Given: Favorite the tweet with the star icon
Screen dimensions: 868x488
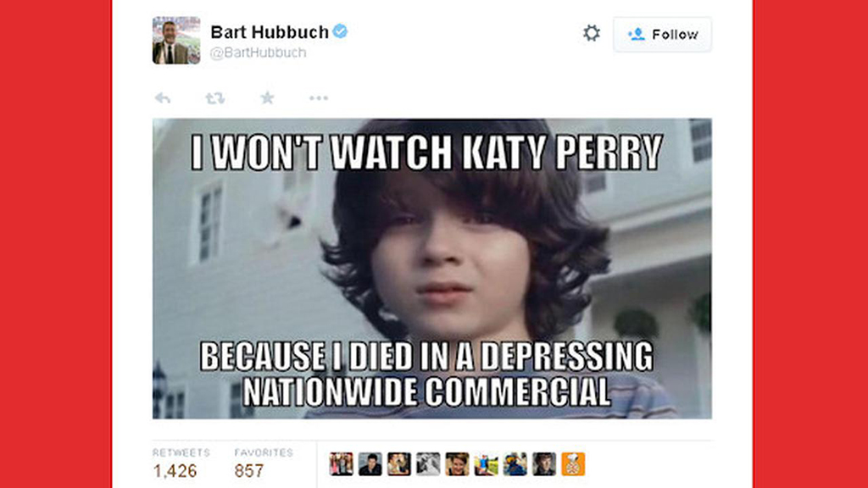Looking at the screenshot, I should click(x=267, y=98).
